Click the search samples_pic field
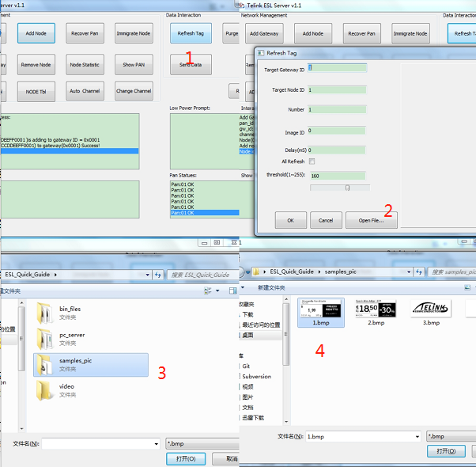476x467 pixels. pos(452,272)
